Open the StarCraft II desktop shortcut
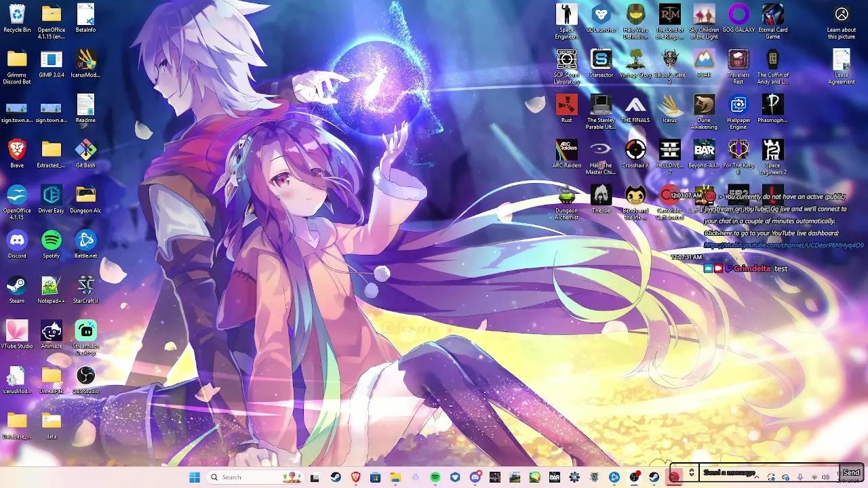Screen dimensions: 868x488 (85, 290)
